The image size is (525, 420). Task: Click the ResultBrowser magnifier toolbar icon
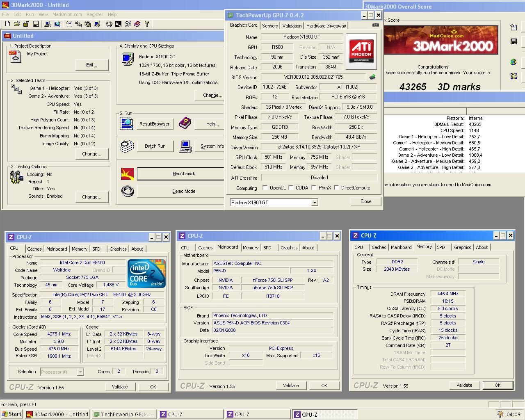point(57,24)
